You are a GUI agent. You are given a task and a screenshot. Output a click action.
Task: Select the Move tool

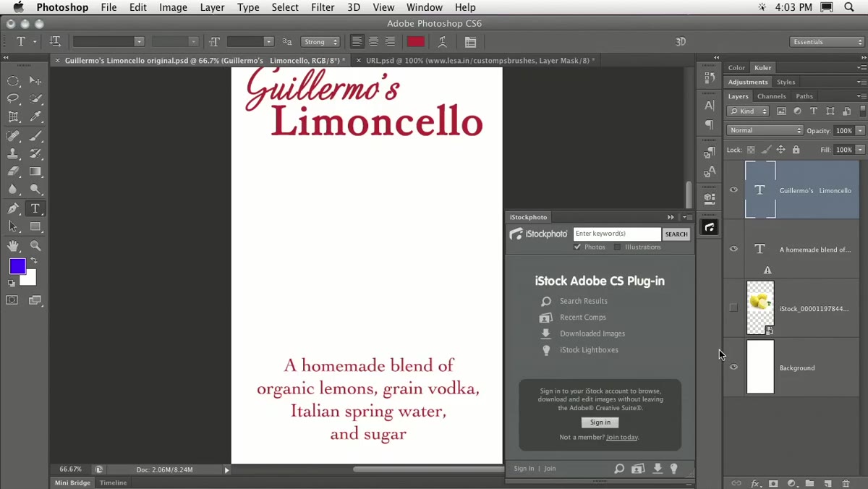point(35,80)
